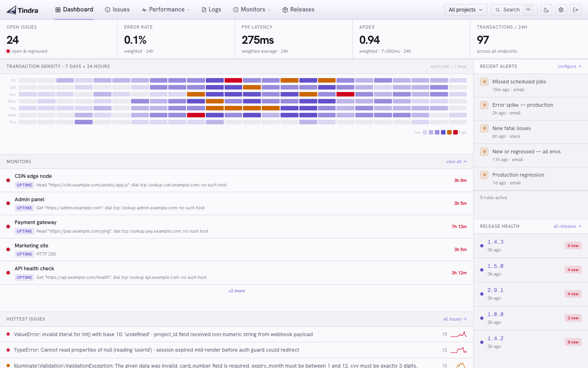588x368 pixels.
Task: Click all releases link
Action: coord(567,226)
